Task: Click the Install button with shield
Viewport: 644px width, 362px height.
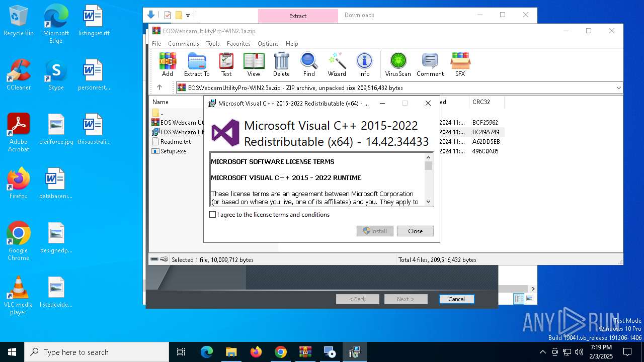Action: click(375, 231)
